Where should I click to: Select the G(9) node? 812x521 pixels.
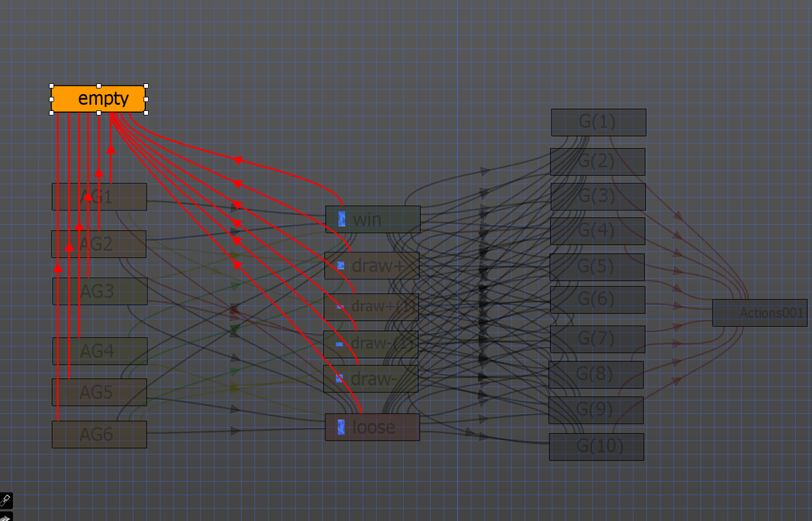tap(596, 410)
